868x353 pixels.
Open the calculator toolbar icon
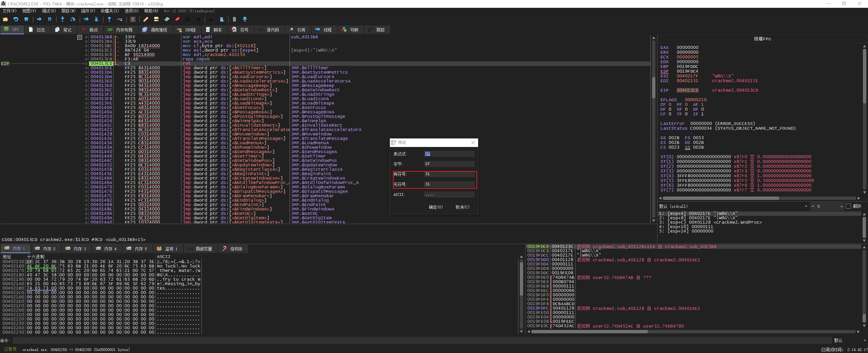point(234,19)
